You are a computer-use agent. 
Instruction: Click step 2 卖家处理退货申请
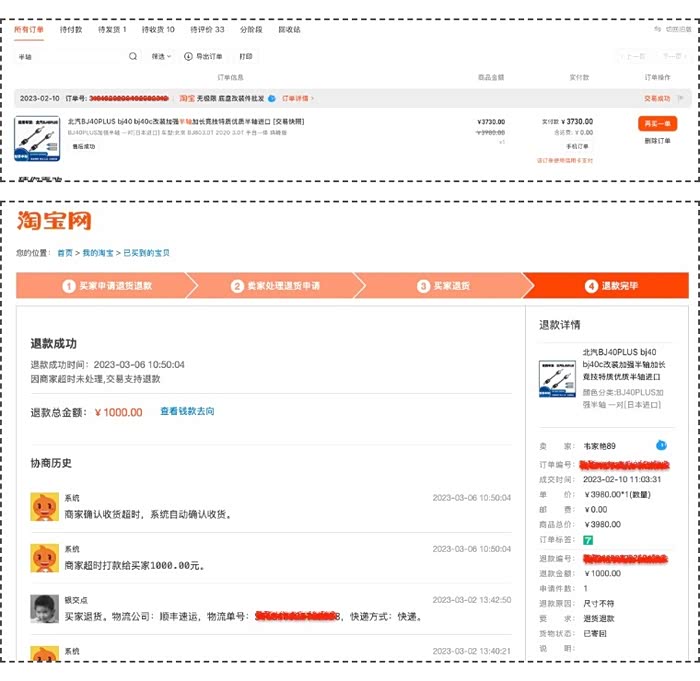click(x=275, y=285)
